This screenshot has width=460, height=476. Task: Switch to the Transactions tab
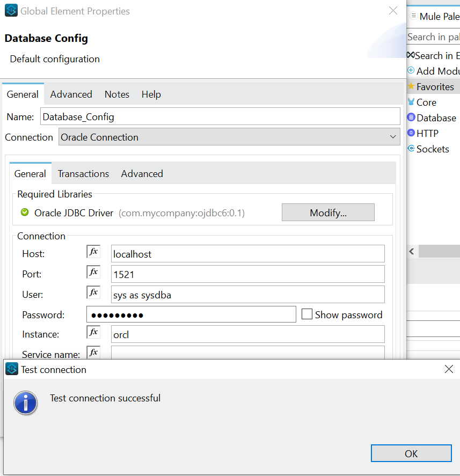[x=83, y=173]
